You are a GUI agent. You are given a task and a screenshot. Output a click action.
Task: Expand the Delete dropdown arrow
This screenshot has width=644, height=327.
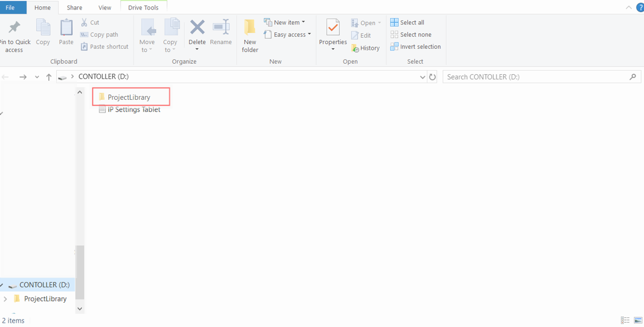(197, 49)
